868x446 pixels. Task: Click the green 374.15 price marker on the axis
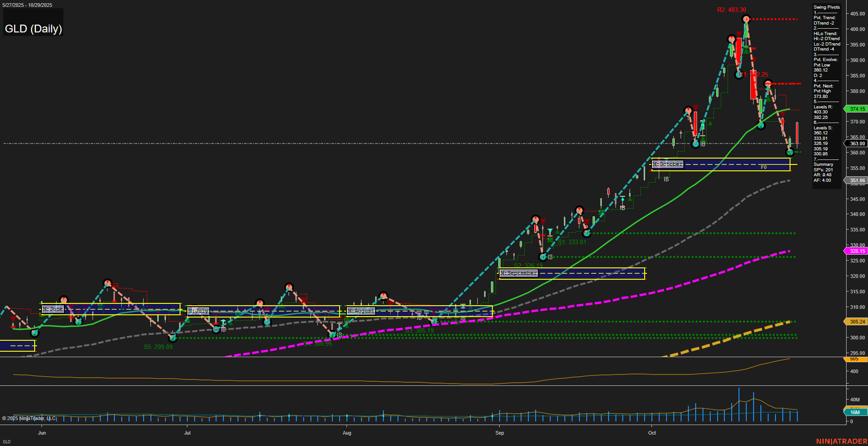coord(857,109)
